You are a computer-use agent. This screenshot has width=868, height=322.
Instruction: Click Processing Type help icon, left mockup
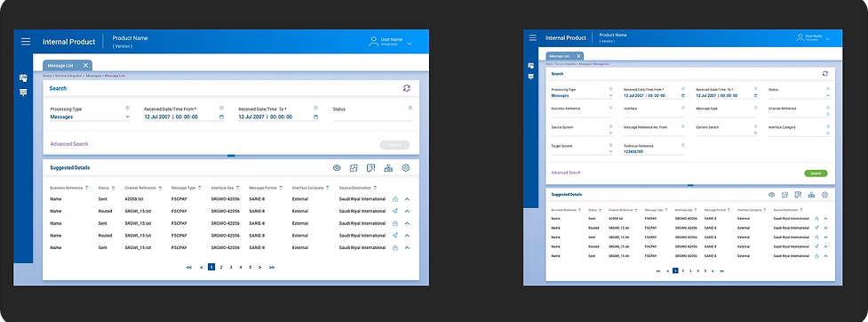coord(127,108)
